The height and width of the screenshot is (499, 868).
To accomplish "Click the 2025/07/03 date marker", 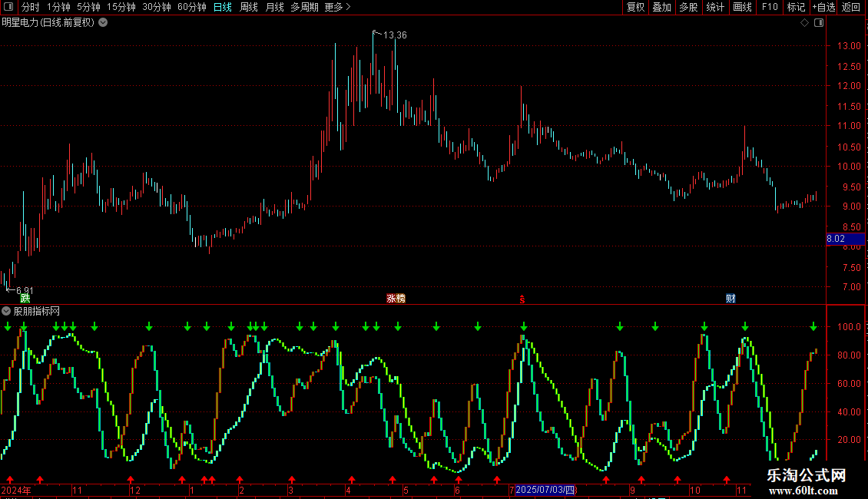I will click(x=545, y=490).
